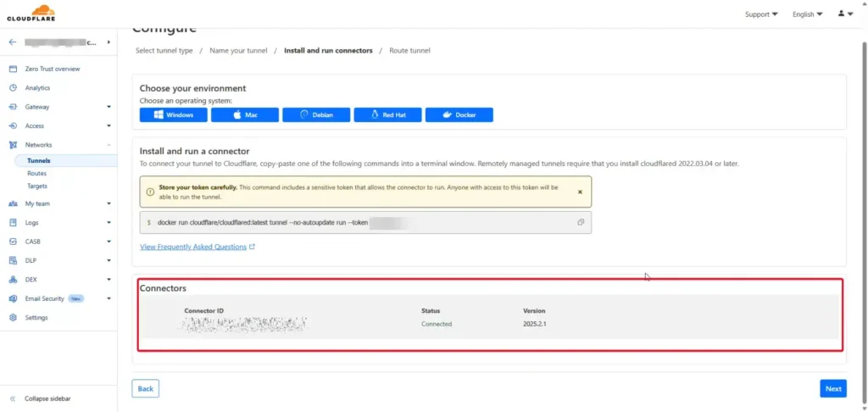Image resolution: width=868 pixels, height=412 pixels.
Task: Click the Next button
Action: pyautogui.click(x=833, y=389)
